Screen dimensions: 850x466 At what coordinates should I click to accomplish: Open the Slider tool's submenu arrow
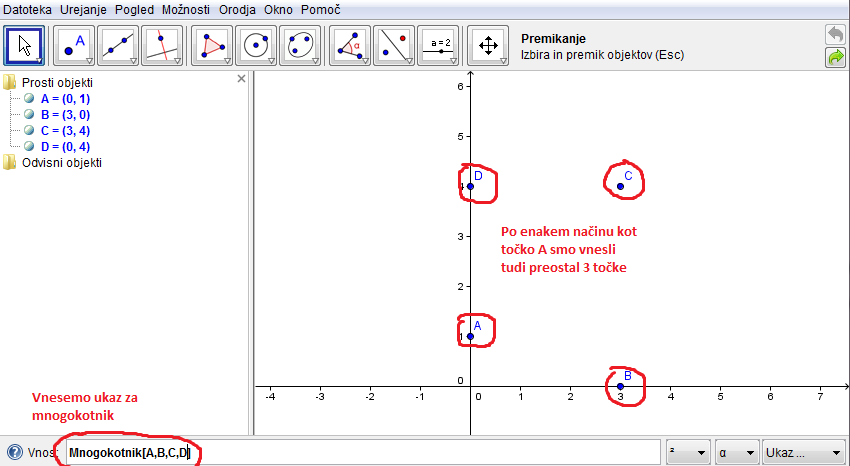coord(454,61)
